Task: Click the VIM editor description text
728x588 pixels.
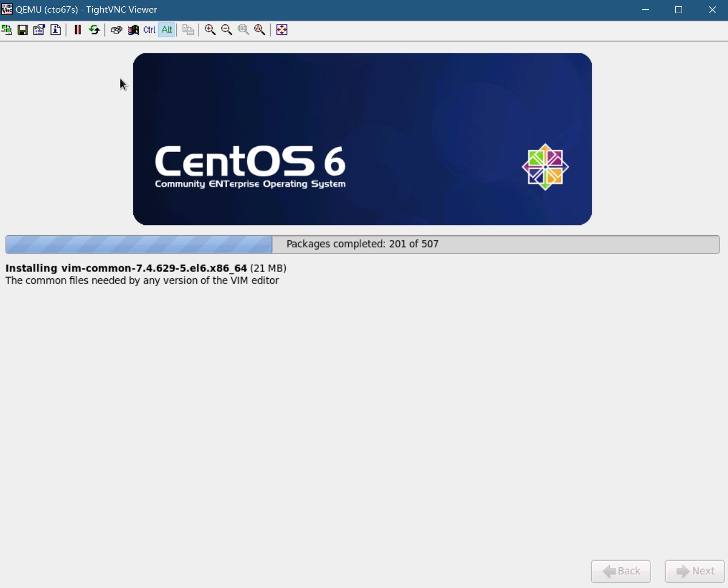Action: click(x=142, y=281)
